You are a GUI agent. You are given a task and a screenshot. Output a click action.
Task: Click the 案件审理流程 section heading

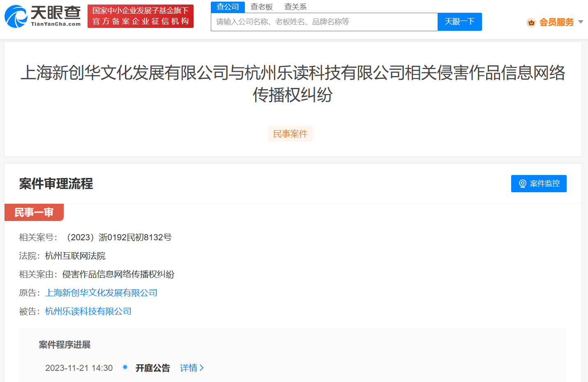click(56, 184)
